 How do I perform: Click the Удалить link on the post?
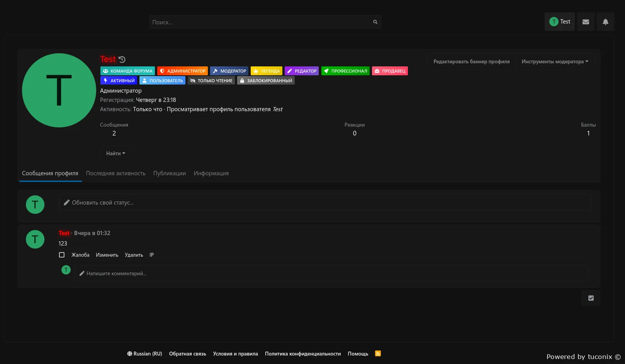coord(134,255)
